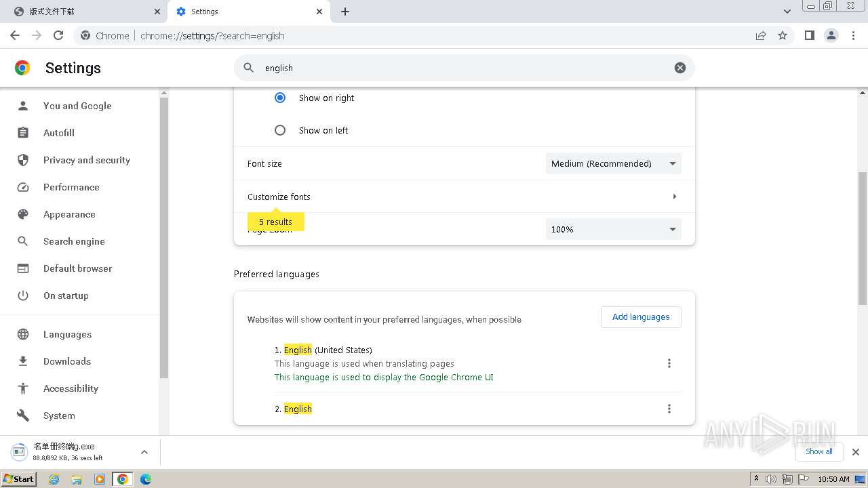Open the profile avatar icon
868x488 pixels.
click(831, 35)
